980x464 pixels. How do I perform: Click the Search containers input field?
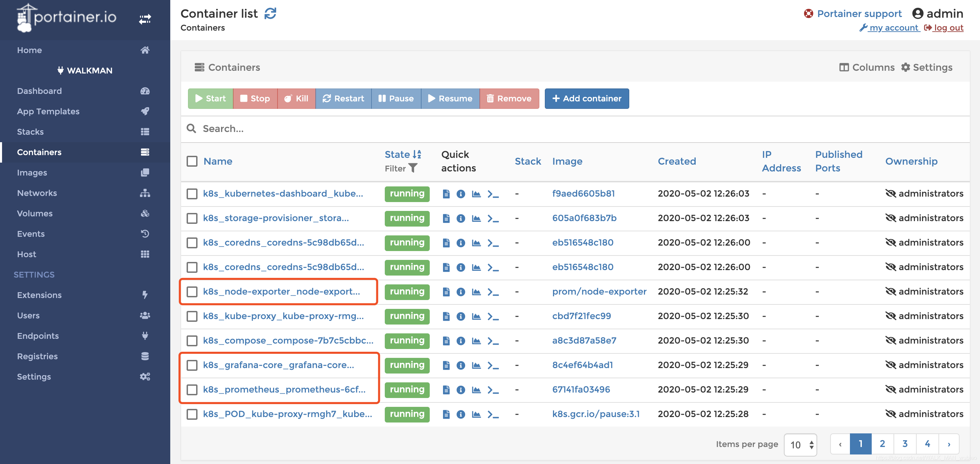point(575,129)
